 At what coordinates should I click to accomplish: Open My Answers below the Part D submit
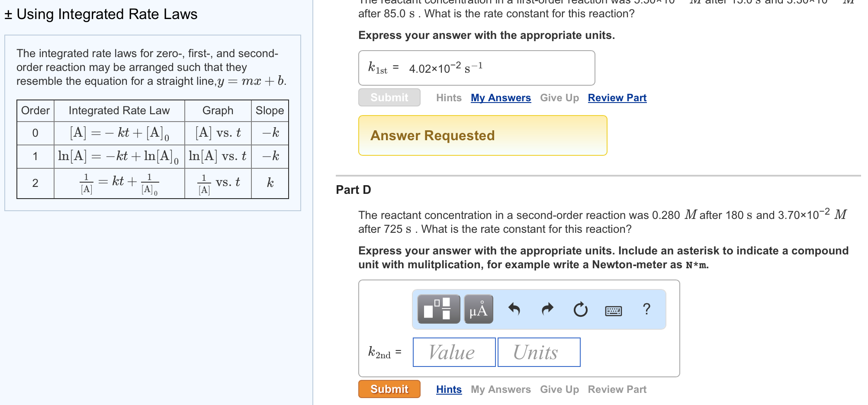click(x=500, y=389)
